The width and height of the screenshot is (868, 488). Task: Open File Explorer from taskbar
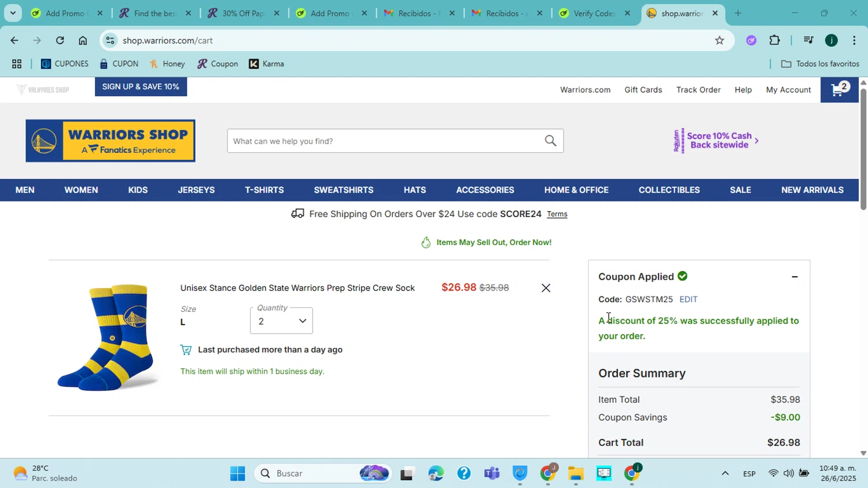click(575, 474)
